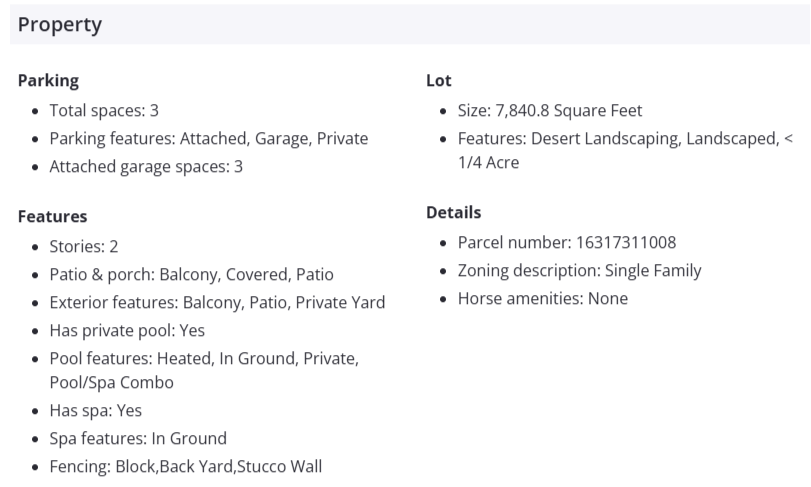
Task: Click the Property section header
Action: (x=60, y=25)
